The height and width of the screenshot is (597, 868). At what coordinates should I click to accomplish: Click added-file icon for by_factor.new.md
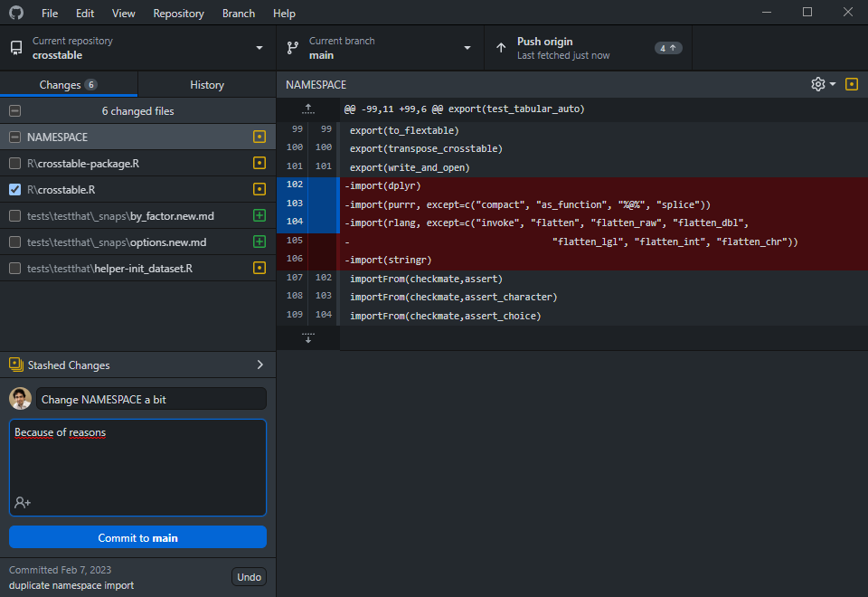[259, 216]
